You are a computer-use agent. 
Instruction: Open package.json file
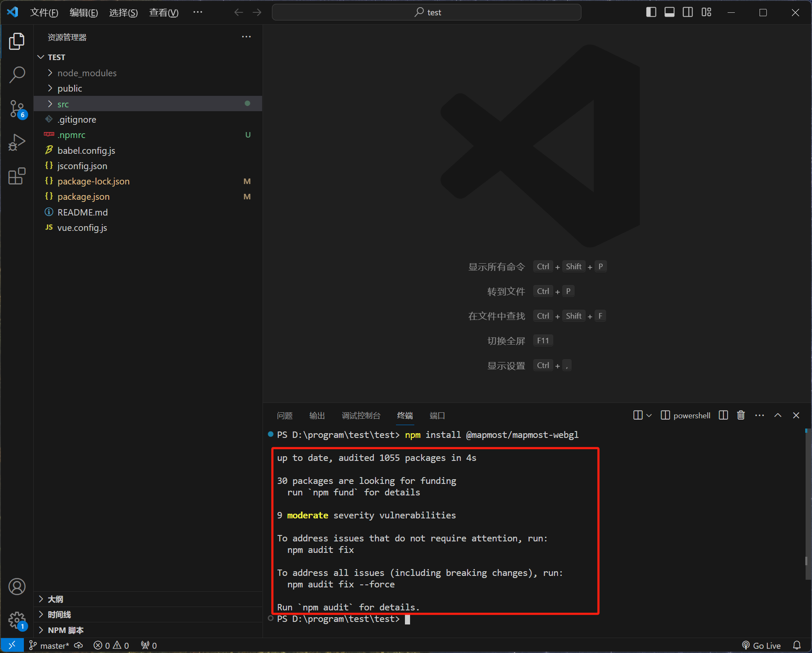(x=148, y=196)
